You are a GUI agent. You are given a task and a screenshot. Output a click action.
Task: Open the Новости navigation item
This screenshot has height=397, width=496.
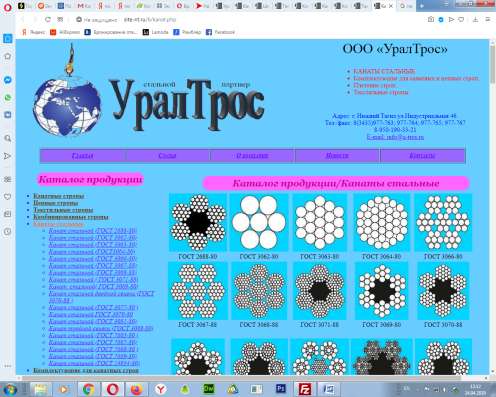[x=337, y=156]
